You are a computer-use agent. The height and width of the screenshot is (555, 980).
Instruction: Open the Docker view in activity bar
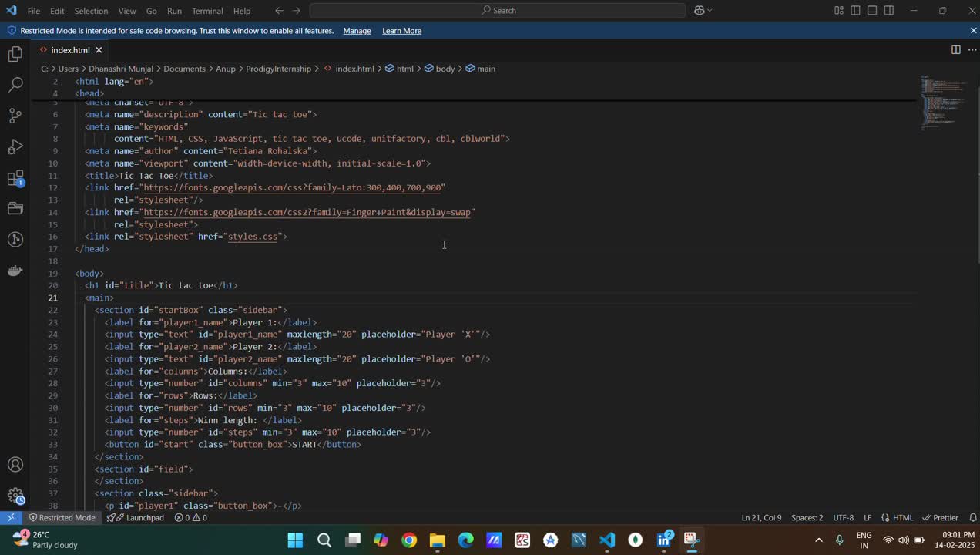(15, 270)
